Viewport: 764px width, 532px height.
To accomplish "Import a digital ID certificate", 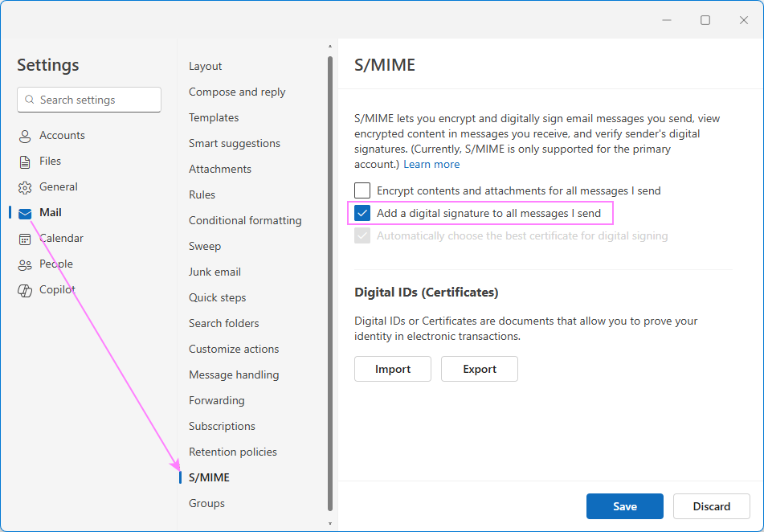I will click(392, 369).
